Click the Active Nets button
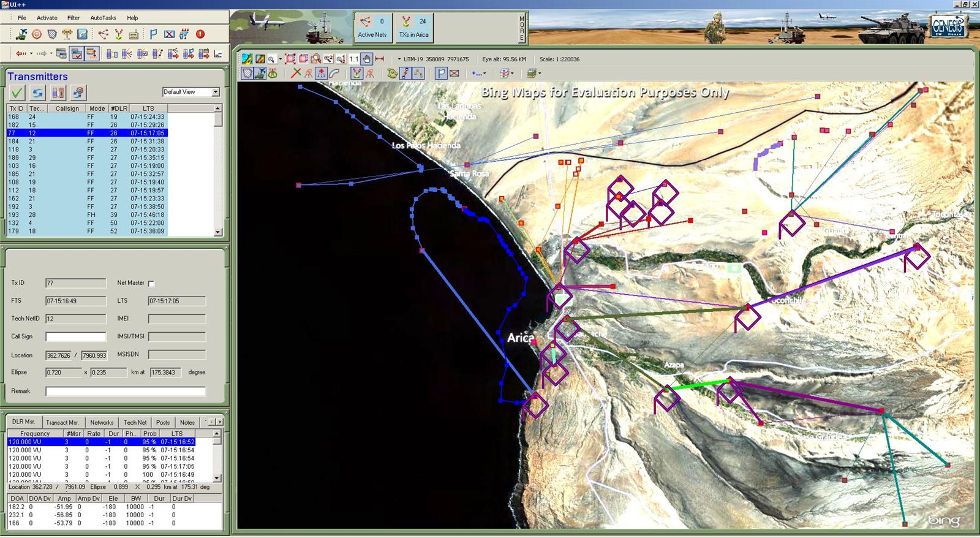 [372, 28]
